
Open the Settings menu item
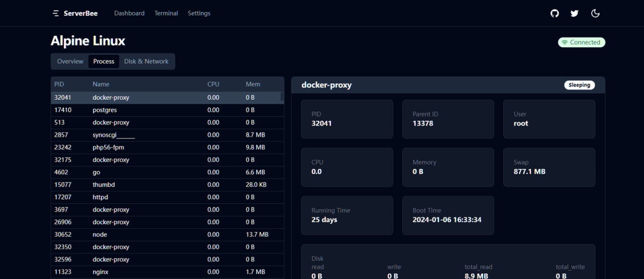[x=199, y=13]
